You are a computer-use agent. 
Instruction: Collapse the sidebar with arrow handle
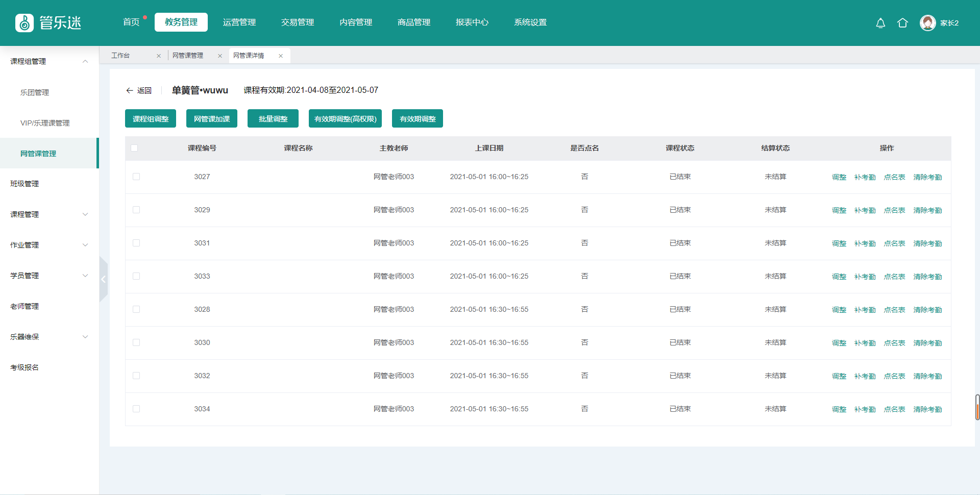pyautogui.click(x=104, y=279)
